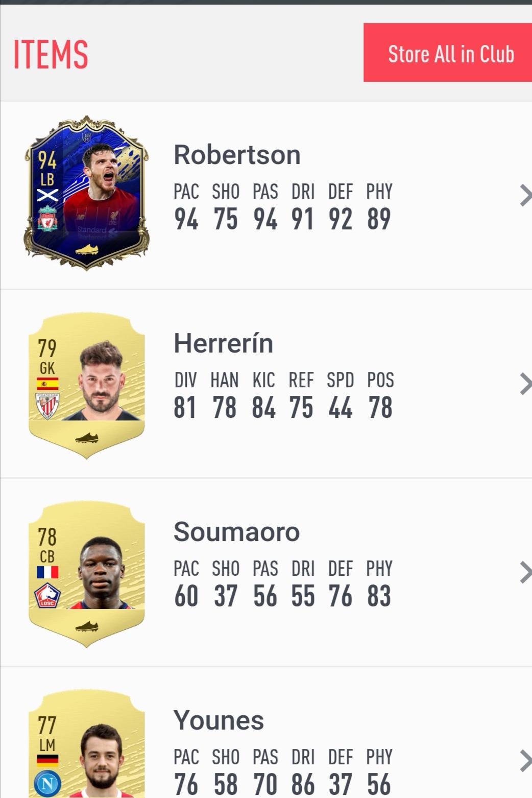Click the Scotland flag on Robertson's card
532x798 pixels.
47,195
